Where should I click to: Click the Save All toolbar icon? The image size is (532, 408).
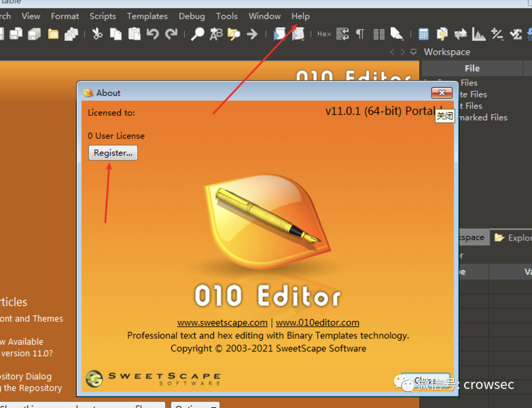pos(34,34)
